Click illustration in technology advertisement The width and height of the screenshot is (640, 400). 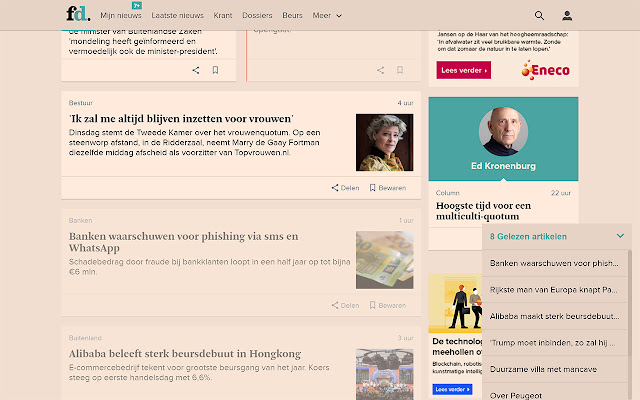456,303
